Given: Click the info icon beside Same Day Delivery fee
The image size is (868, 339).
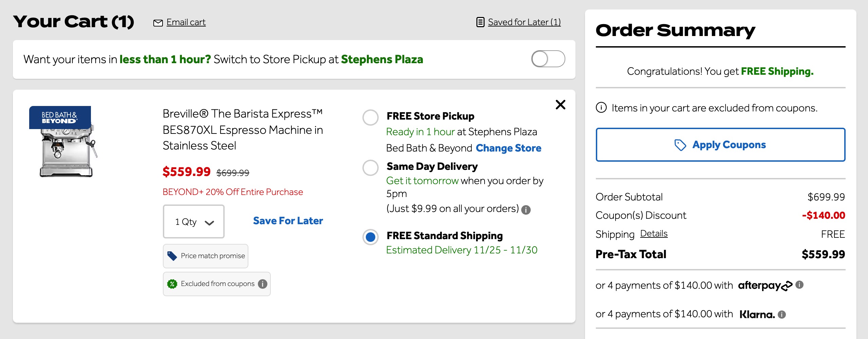Looking at the screenshot, I should tap(526, 210).
